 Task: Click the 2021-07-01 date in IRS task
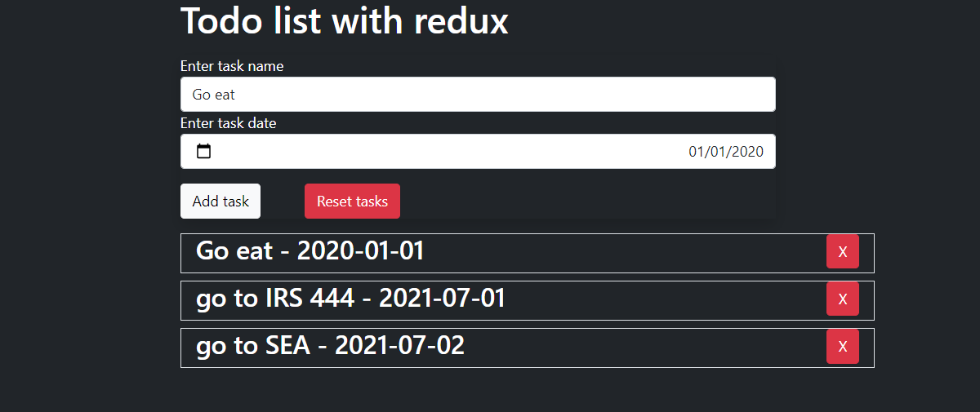point(442,298)
